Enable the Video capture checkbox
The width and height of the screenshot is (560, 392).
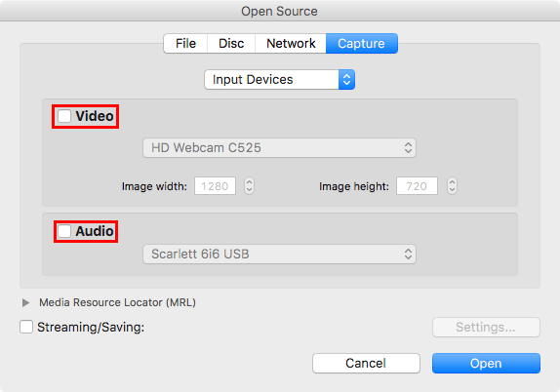tap(64, 116)
